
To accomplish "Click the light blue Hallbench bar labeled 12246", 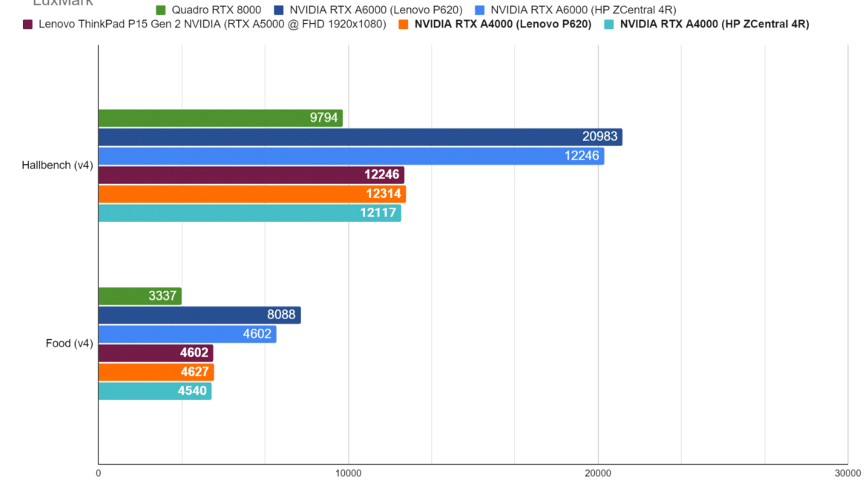I will (352, 156).
